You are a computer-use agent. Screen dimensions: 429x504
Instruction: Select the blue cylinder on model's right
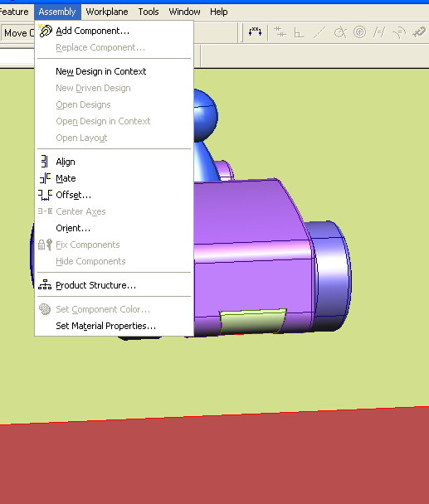pyautogui.click(x=331, y=276)
